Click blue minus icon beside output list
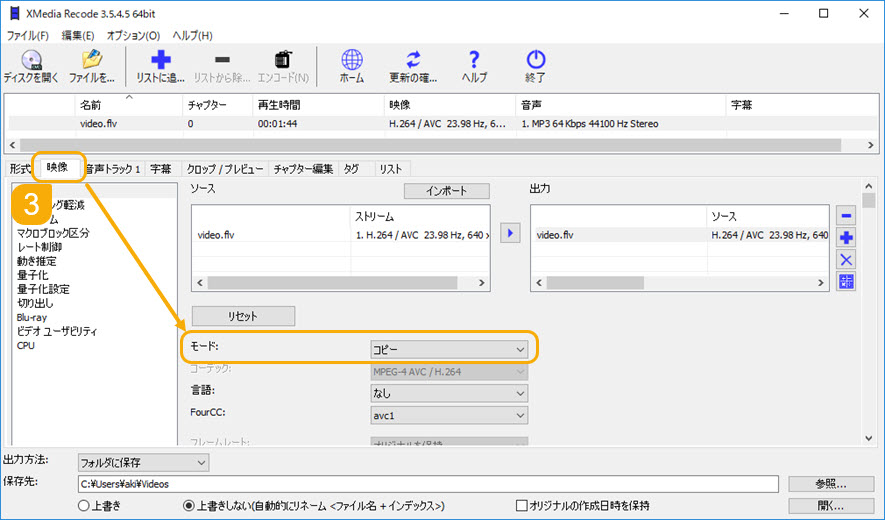 point(845,215)
